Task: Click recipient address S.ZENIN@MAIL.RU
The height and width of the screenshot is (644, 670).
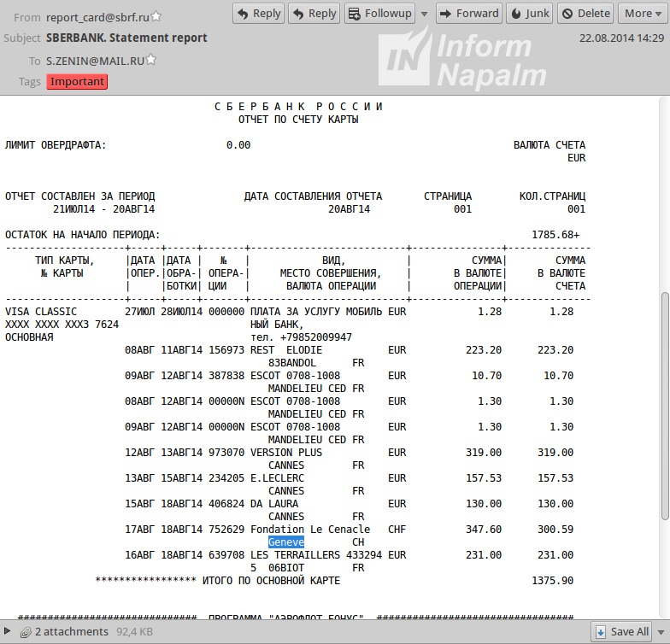Action: click(x=95, y=61)
